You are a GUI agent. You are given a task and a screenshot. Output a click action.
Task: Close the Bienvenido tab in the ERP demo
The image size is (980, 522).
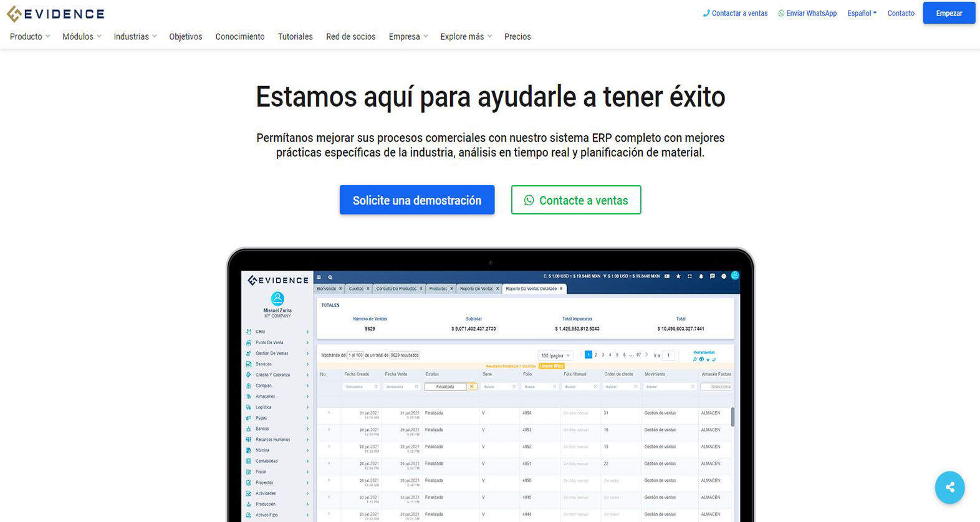pyautogui.click(x=340, y=289)
